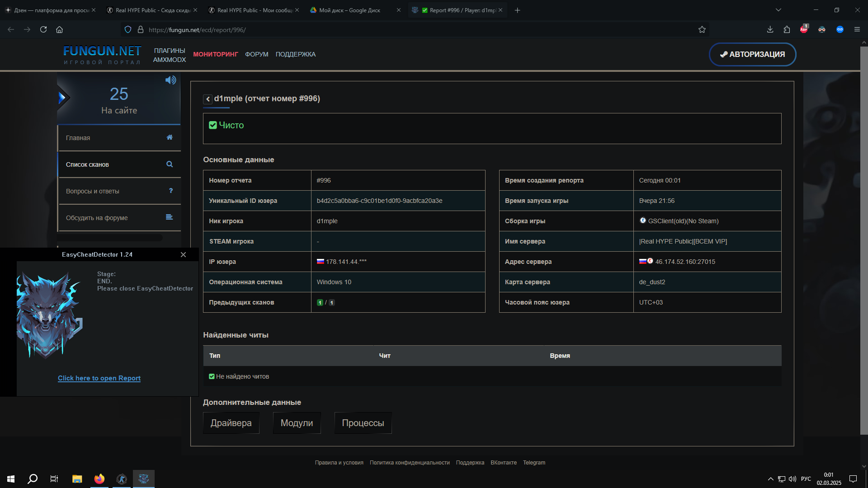Viewport: 868px width, 488px height.
Task: Open Главная in sidebar
Action: pos(119,138)
